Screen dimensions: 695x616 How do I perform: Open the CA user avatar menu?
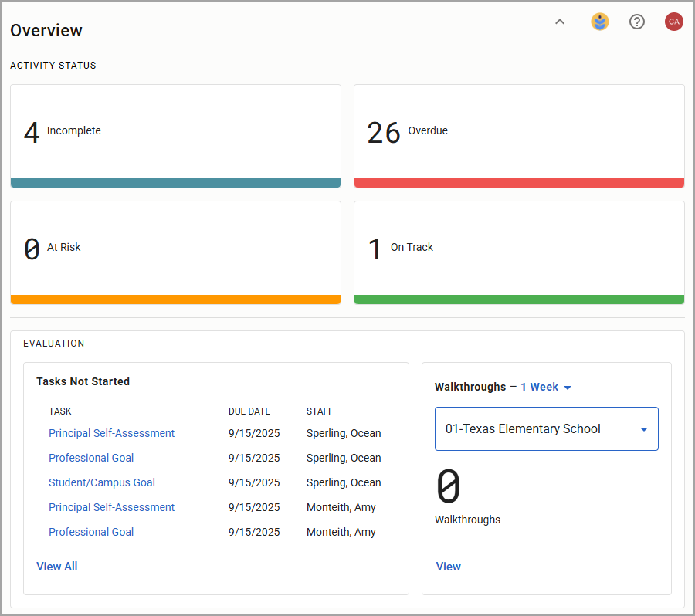673,22
